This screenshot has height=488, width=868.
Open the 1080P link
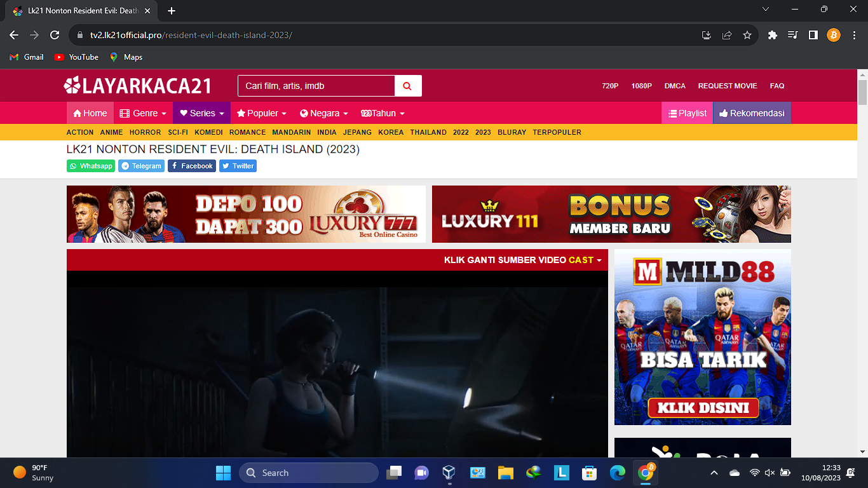tap(641, 86)
